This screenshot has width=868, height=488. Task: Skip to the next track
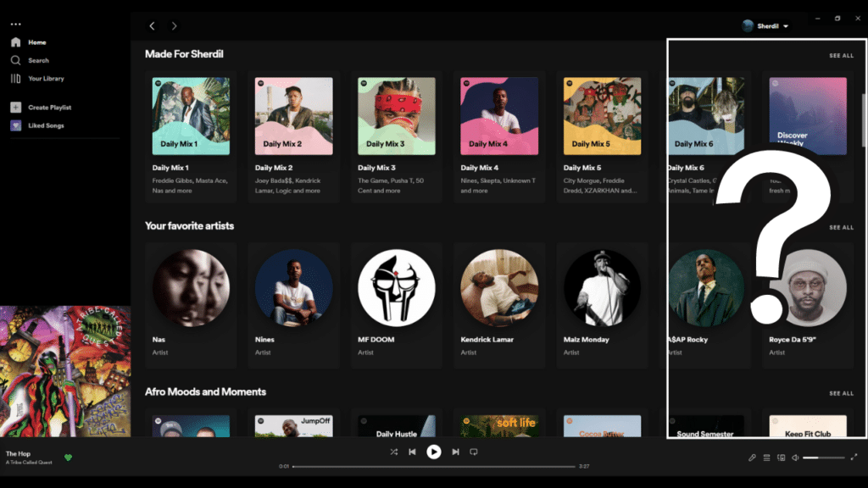point(455,452)
